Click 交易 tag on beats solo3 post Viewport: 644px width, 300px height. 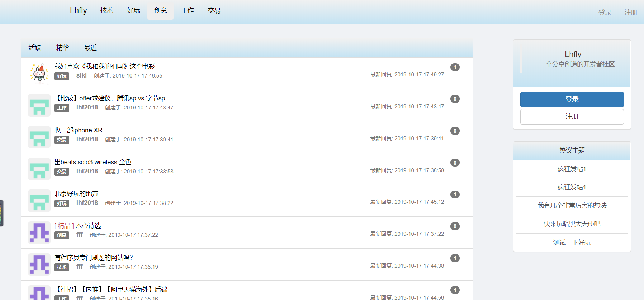pos(62,172)
